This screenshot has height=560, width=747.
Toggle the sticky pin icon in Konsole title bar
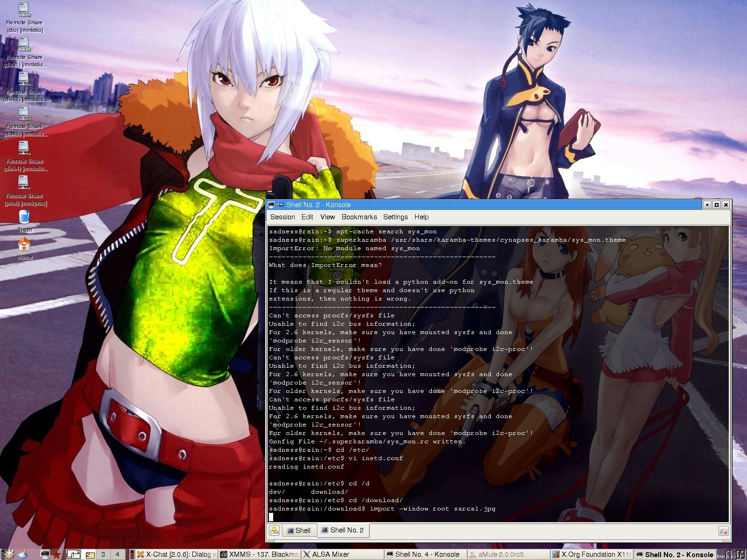(x=280, y=205)
